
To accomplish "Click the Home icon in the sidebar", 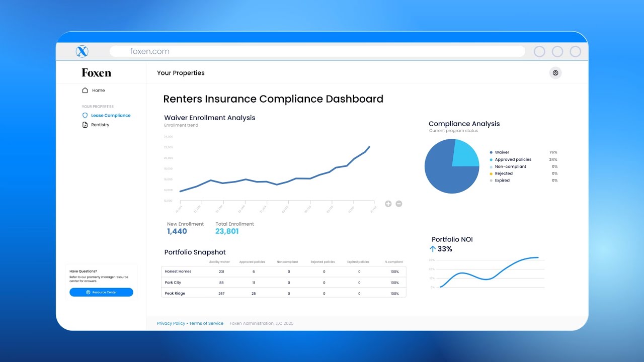I will point(85,90).
